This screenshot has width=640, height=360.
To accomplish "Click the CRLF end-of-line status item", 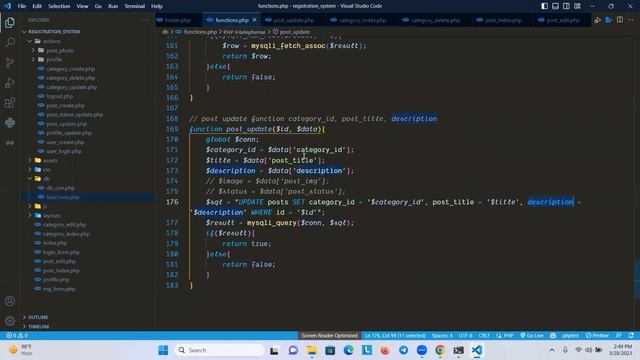I will click(484, 336).
